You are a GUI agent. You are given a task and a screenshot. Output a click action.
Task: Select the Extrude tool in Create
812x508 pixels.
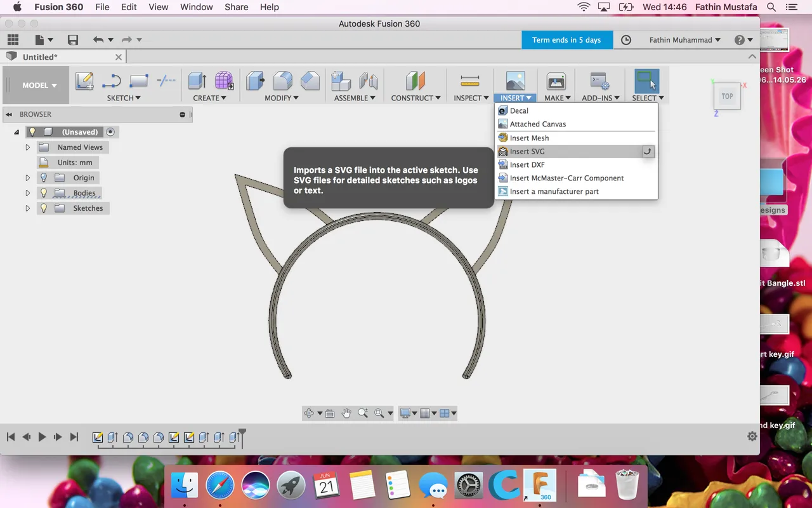point(197,81)
